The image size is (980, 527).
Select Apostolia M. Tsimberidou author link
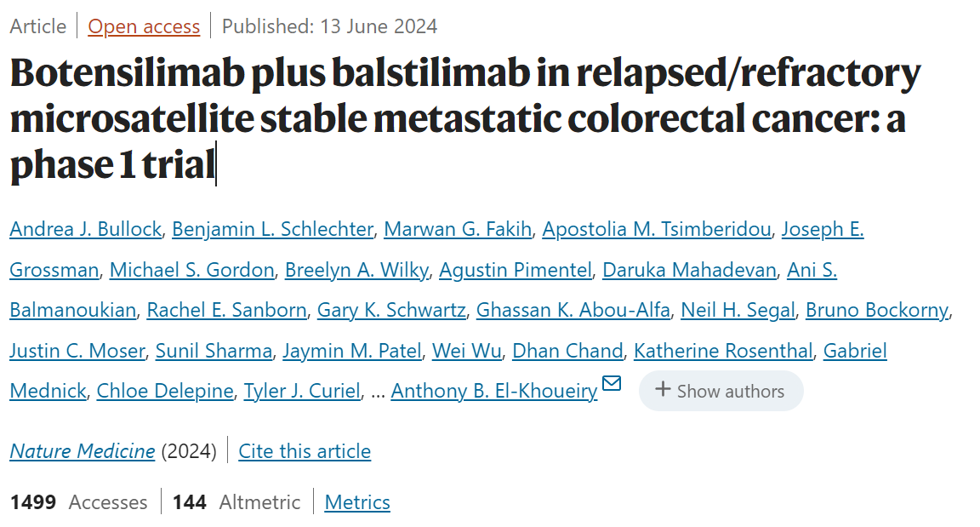point(656,229)
